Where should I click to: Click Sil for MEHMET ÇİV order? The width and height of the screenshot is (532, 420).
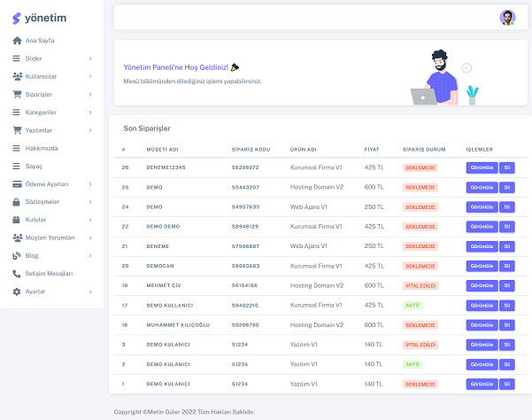506,285
